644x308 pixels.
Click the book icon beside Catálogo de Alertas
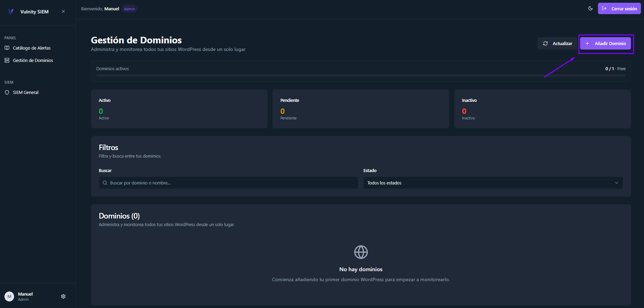click(x=7, y=48)
